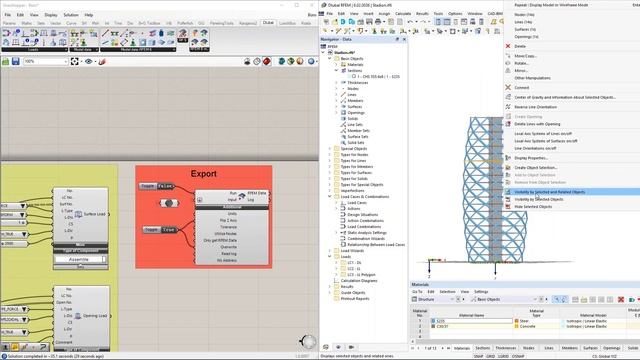Image resolution: width=640 pixels, height=360 pixels.
Task: Open the Solution menu in Grasshopper
Action: pyautogui.click(x=71, y=15)
